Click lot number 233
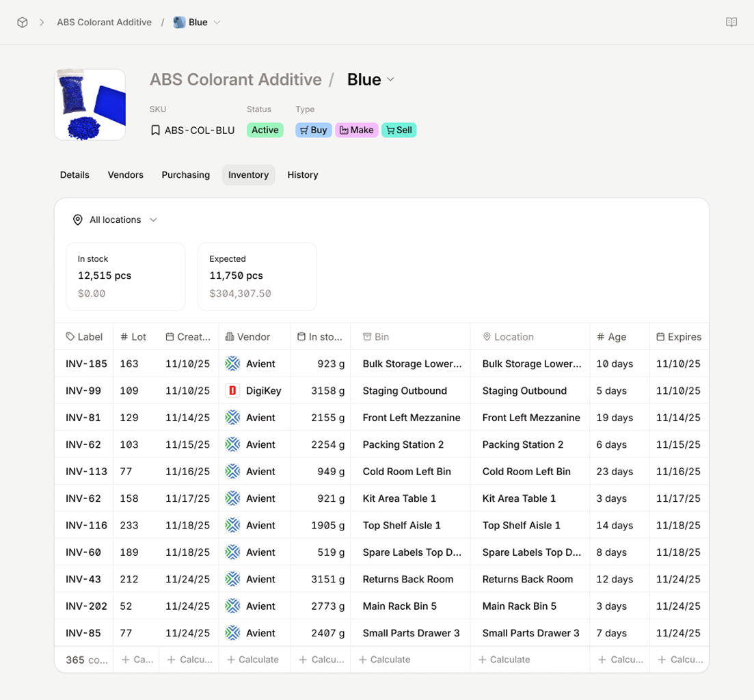Screen dimensions: 754x700 129,526
